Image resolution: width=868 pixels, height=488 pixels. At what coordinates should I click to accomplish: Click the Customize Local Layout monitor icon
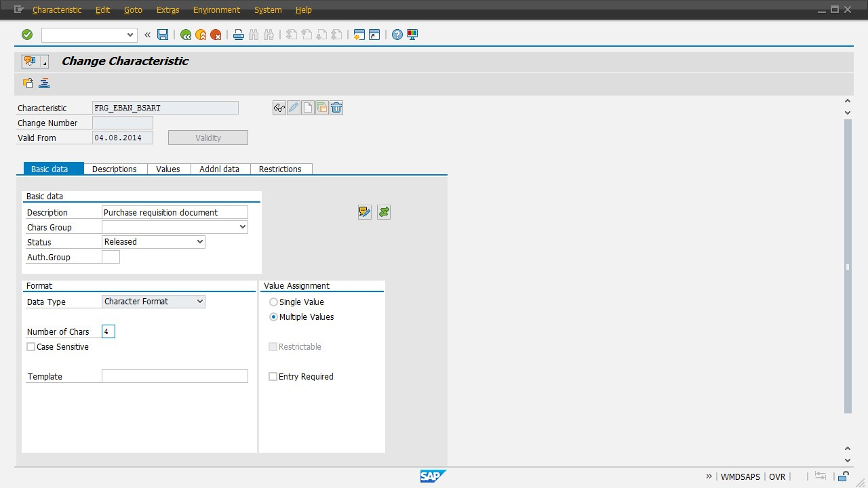pos(412,35)
